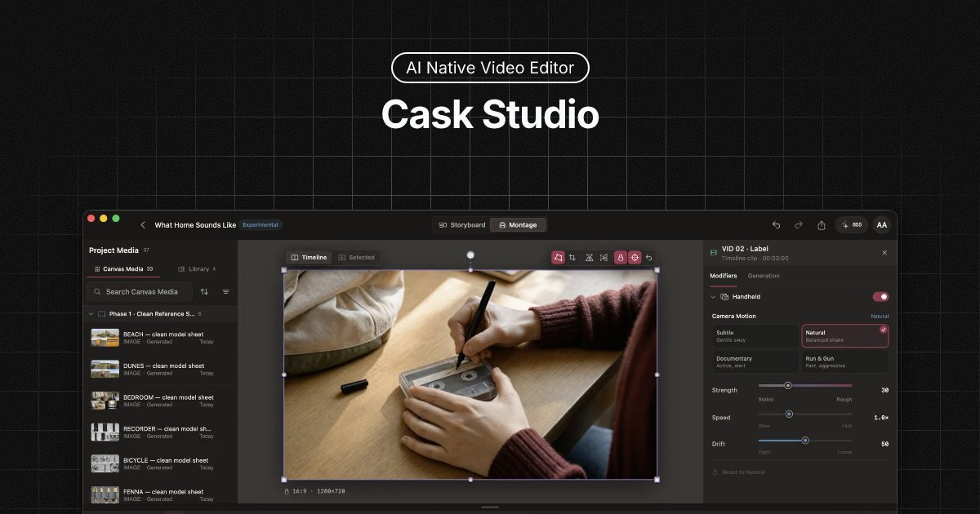Click the top-left resize handle of the clip
Image resolution: width=980 pixels, height=514 pixels.
click(284, 270)
